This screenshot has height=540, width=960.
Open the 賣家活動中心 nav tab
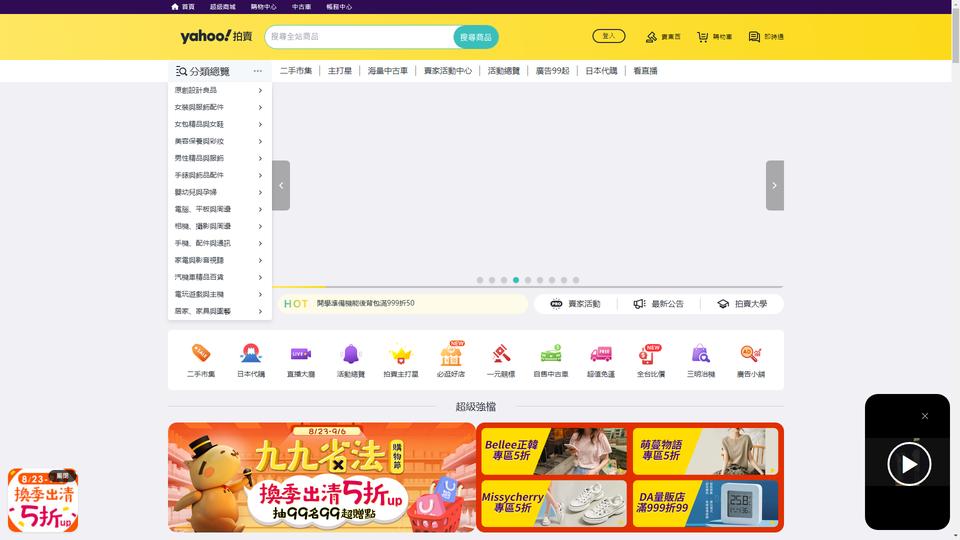pos(448,71)
